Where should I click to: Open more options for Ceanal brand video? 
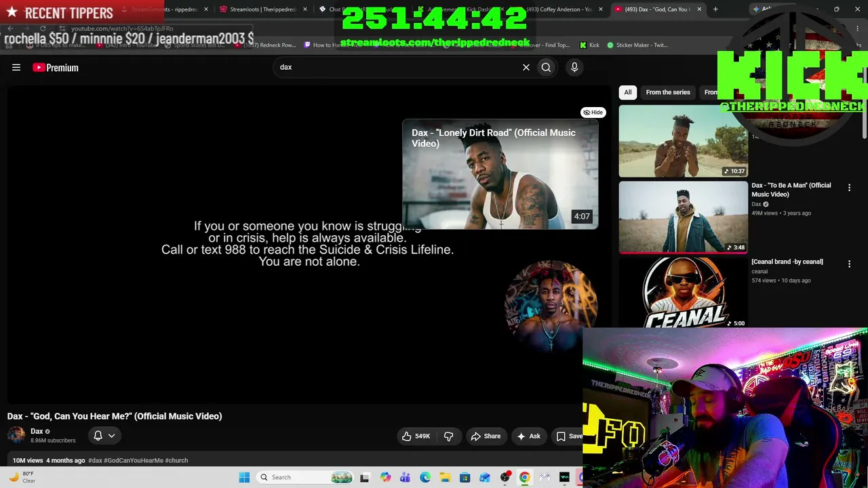[x=849, y=264]
